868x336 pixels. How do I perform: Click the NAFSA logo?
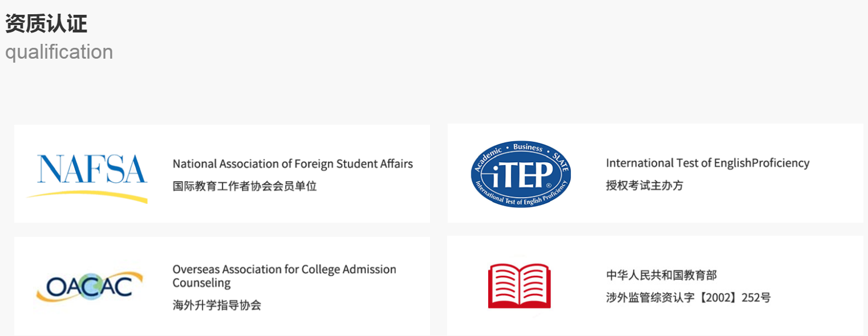[x=87, y=176]
